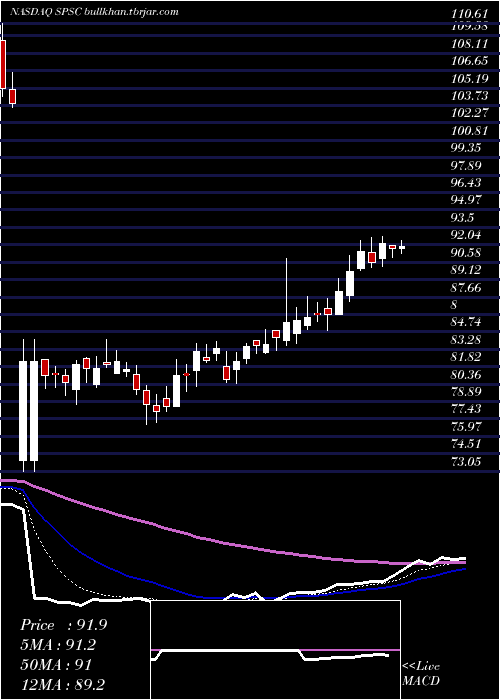Click the MACD inset chart panel
500x700 pixels.
tap(275, 650)
